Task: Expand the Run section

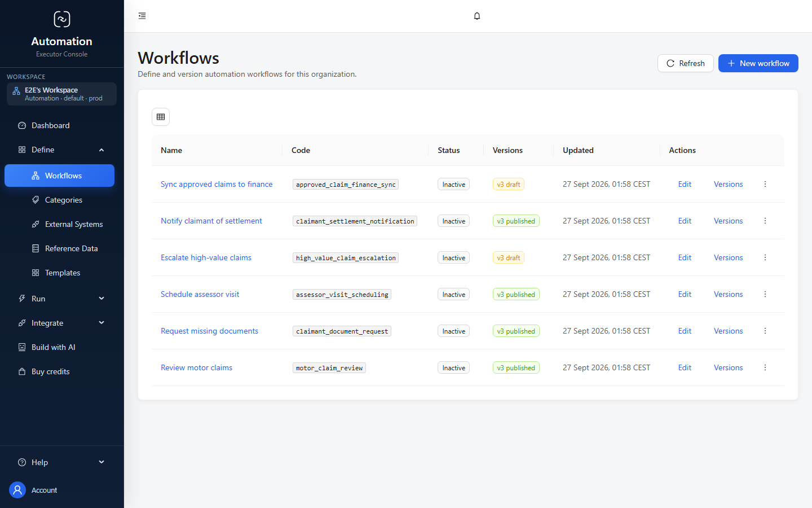Action: click(x=59, y=299)
